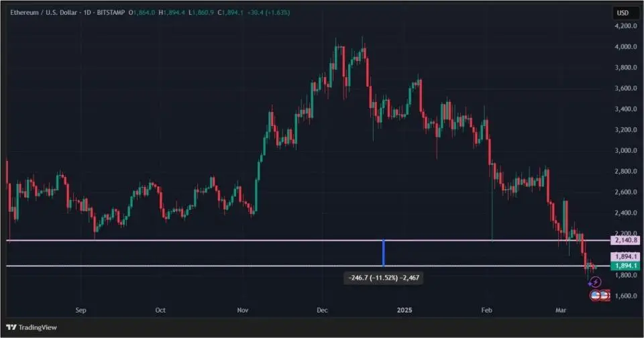Image resolution: width=644 pixels, height=338 pixels.
Task: Click the left US flag economic event icon
Action: (594, 295)
